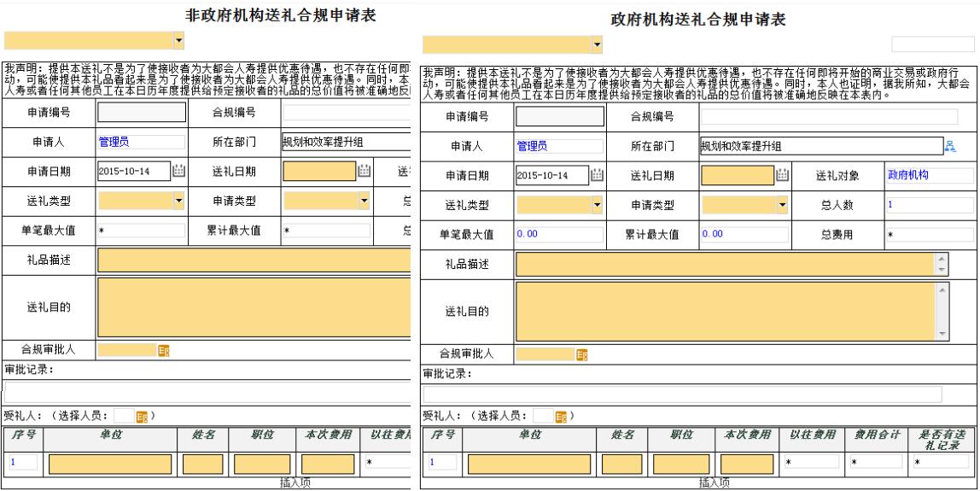Click the 送礼日期 field in the 非政府机构 form
The image size is (980, 491).
[x=319, y=172]
